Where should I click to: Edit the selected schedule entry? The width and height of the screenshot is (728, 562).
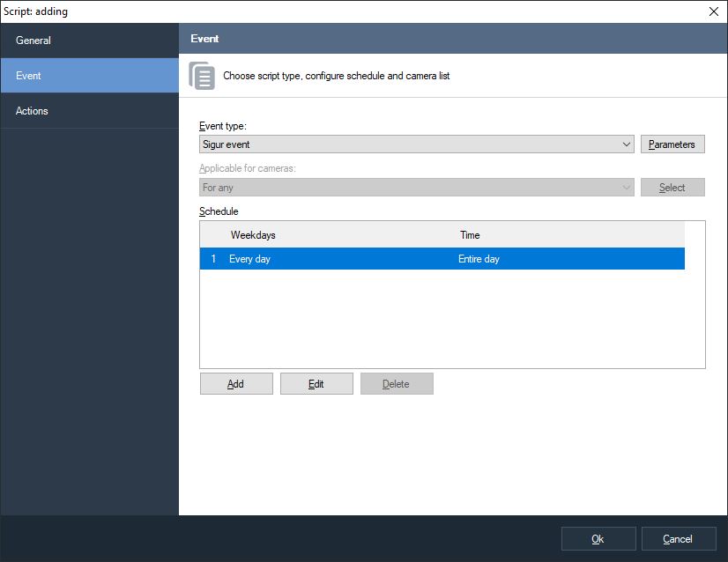click(x=316, y=384)
